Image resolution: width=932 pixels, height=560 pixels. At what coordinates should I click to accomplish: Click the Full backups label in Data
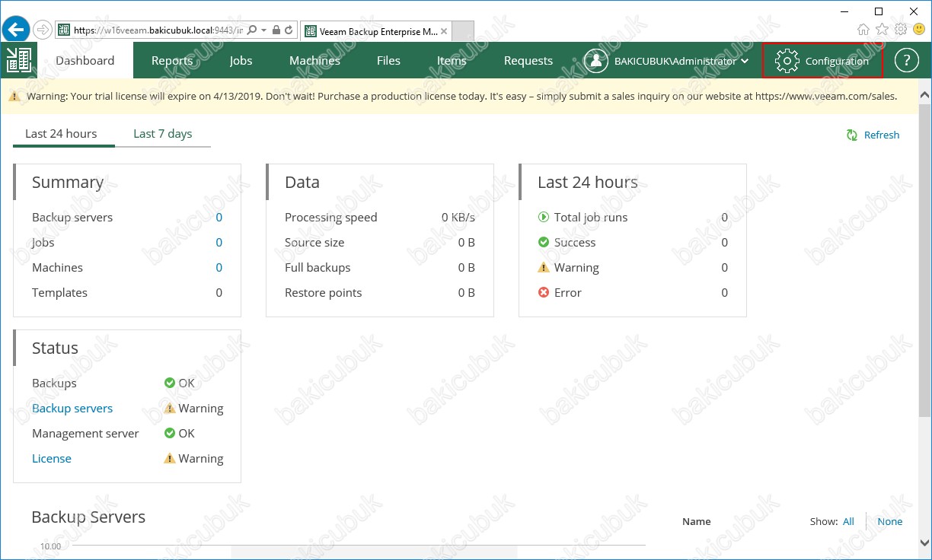318,268
